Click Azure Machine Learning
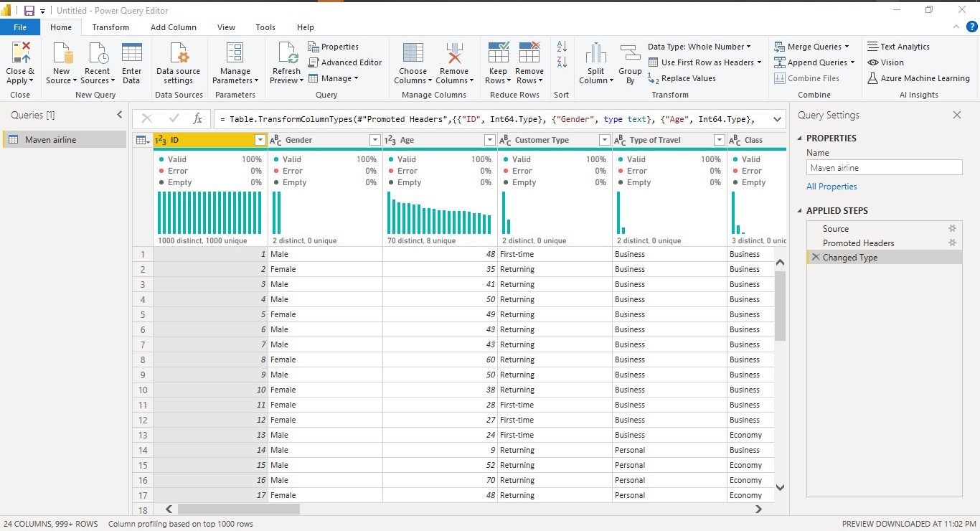 (x=918, y=78)
